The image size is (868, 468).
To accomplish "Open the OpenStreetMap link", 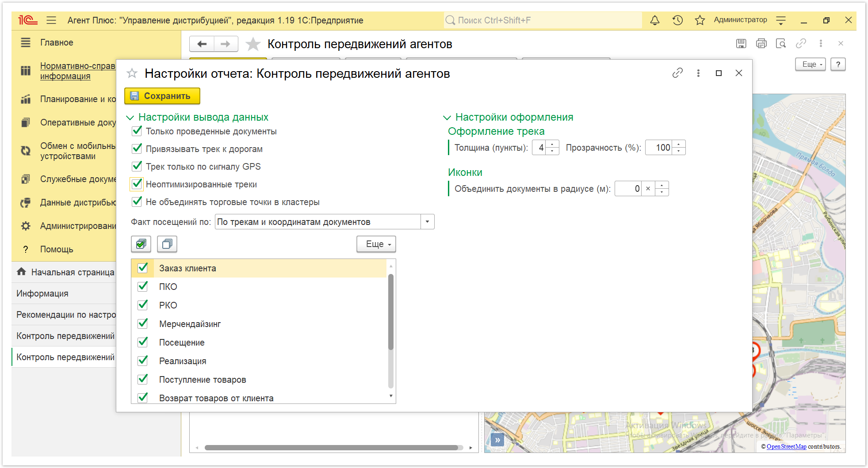I will pos(786,446).
